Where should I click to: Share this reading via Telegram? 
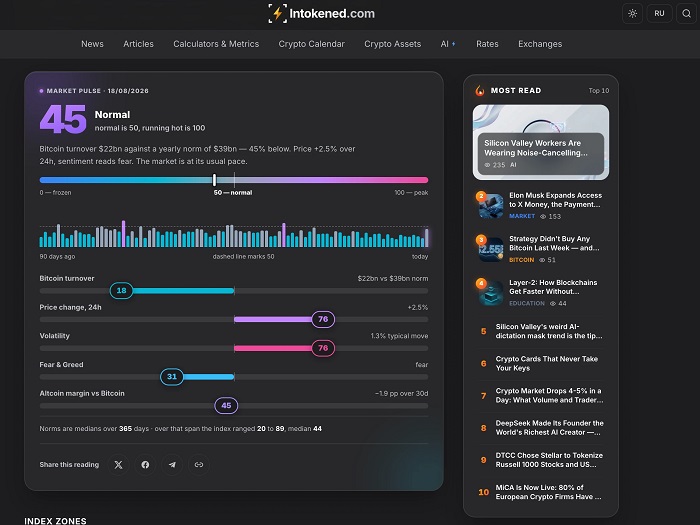(x=172, y=465)
